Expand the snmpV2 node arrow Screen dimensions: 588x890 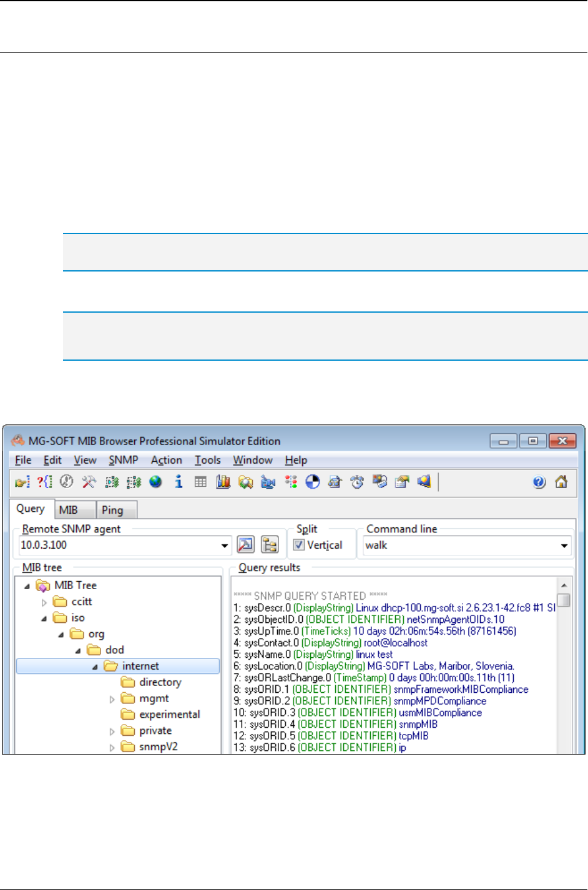112,747
